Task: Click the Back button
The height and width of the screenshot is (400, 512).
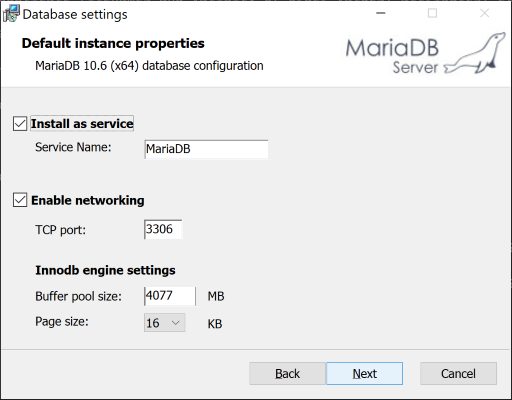Action: (287, 374)
